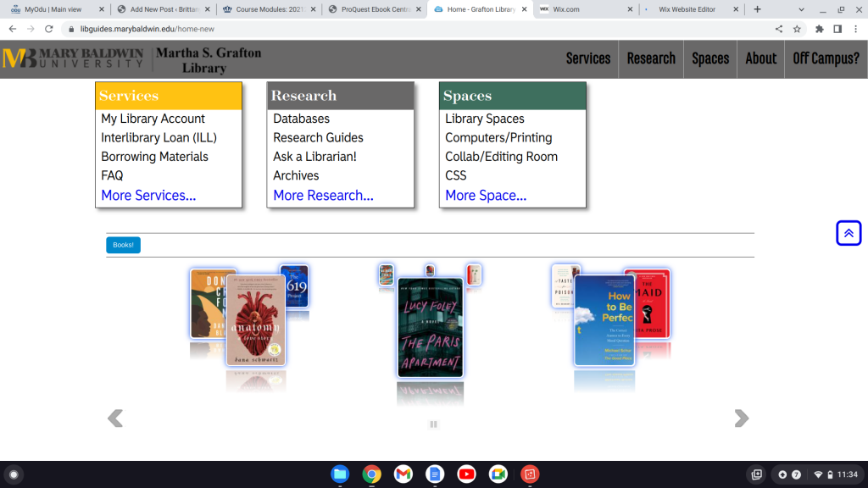
Task: Open Borrowing Materials link
Action: coord(154,157)
